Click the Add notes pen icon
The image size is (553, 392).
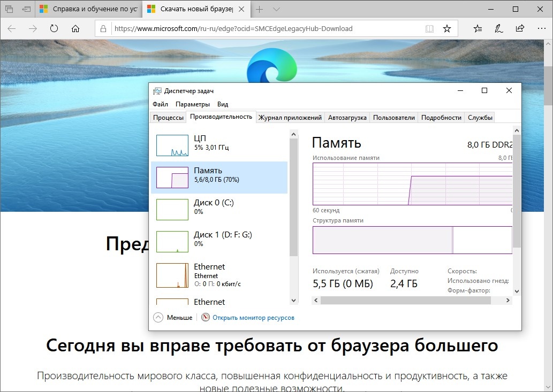click(x=499, y=28)
